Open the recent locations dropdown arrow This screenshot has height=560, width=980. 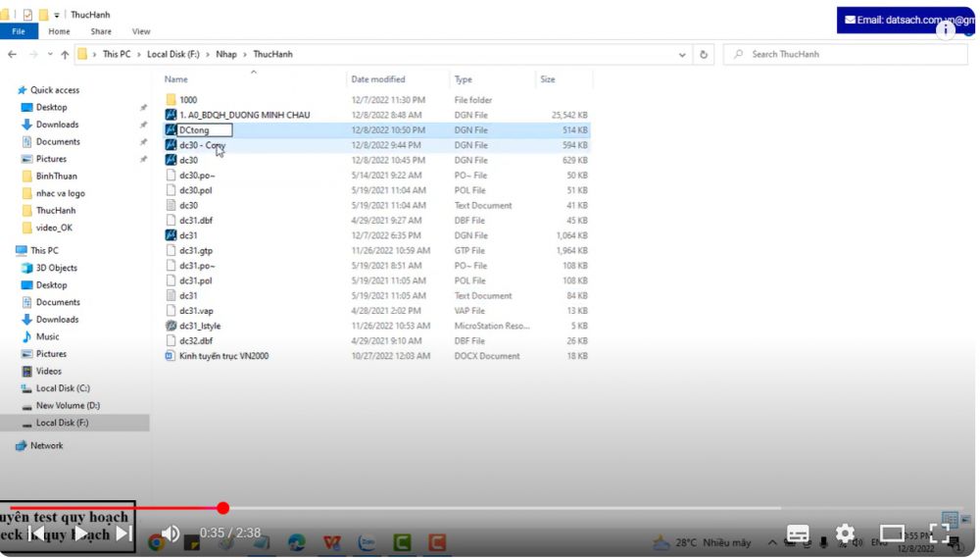point(50,55)
